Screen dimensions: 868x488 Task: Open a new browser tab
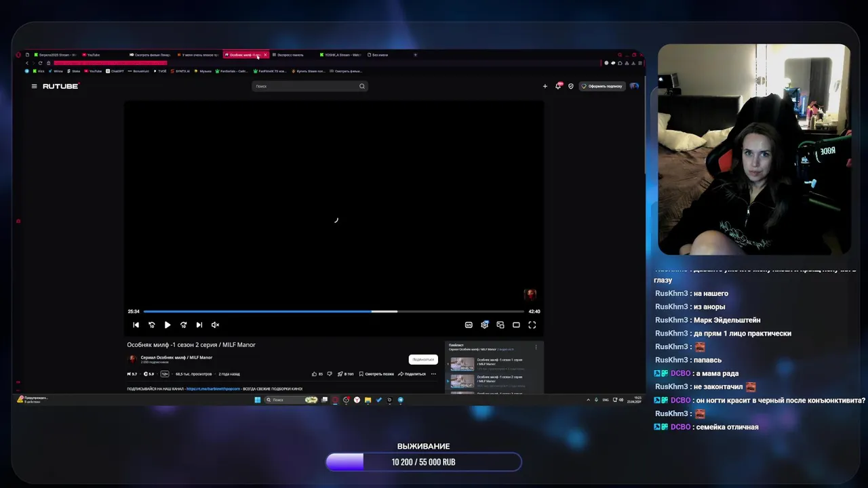pos(415,55)
